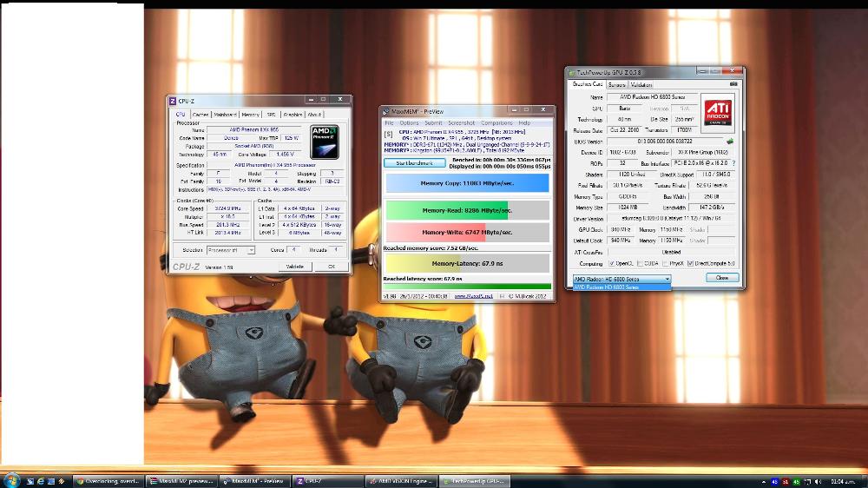Click the Validate button in CPU-Z
Image resolution: width=868 pixels, height=488 pixels.
click(294, 267)
